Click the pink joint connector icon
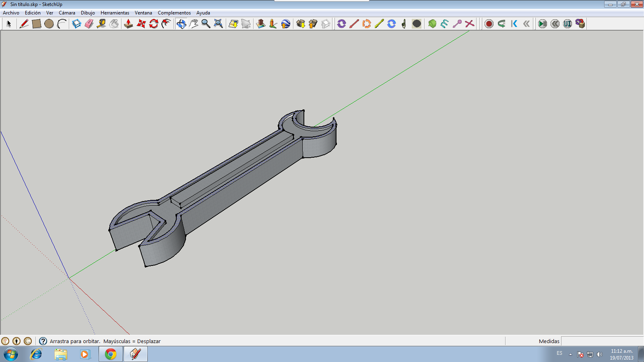This screenshot has width=644, height=362. pos(457,24)
